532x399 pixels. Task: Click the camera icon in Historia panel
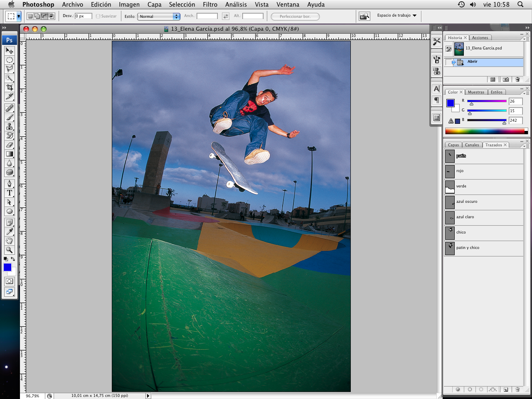pyautogui.click(x=505, y=79)
